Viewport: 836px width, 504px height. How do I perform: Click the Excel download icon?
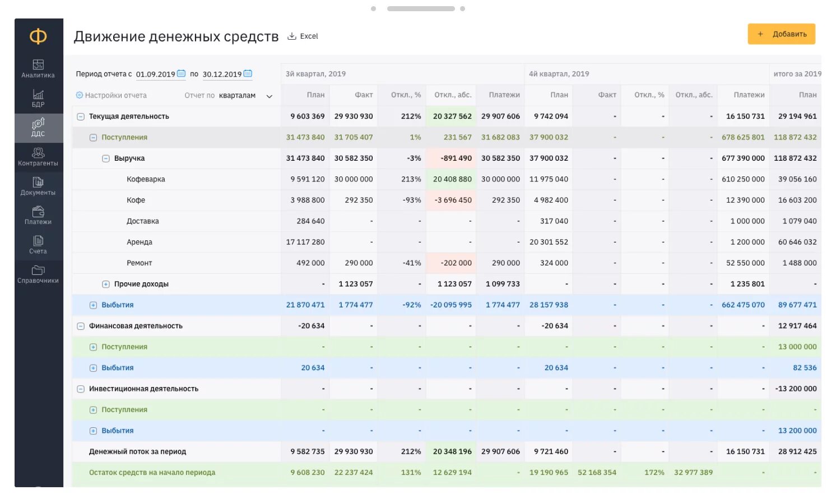click(x=292, y=36)
